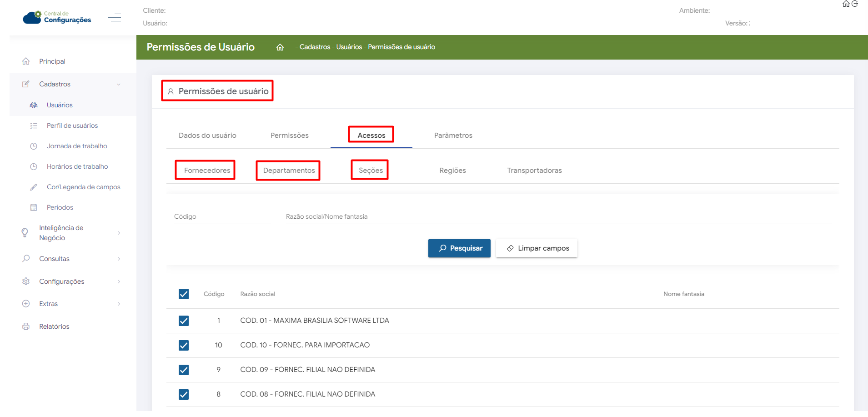
Task: Click the printer icon next to Relatórios
Action: pyautogui.click(x=26, y=327)
